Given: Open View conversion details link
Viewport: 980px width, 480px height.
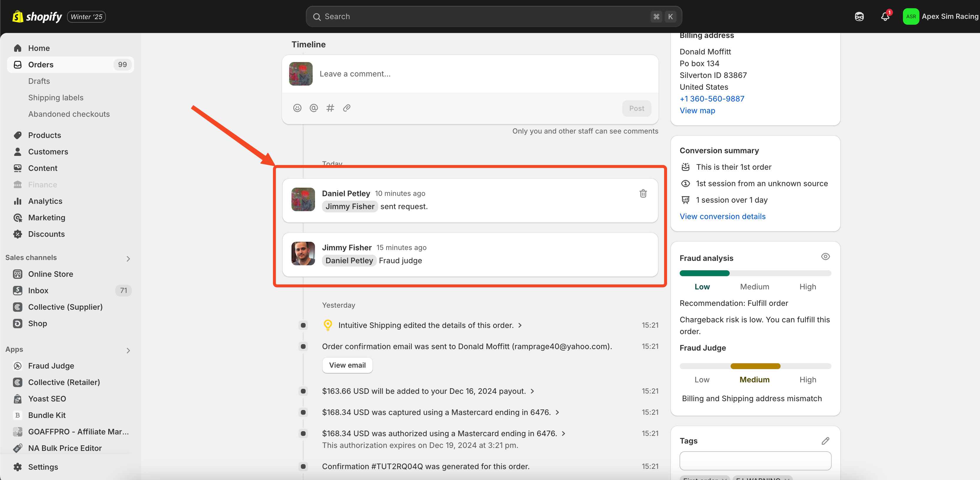Looking at the screenshot, I should click(x=722, y=216).
